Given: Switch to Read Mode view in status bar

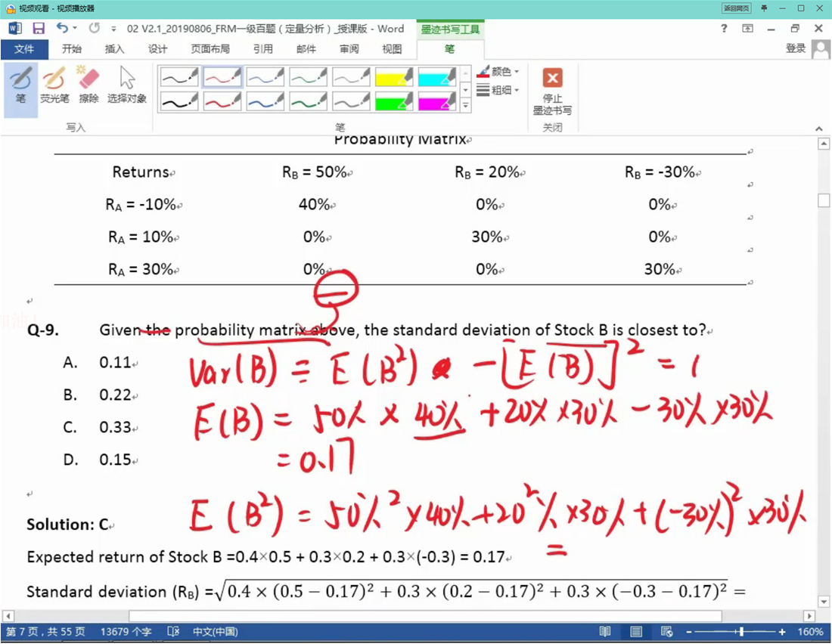Looking at the screenshot, I should click(605, 632).
